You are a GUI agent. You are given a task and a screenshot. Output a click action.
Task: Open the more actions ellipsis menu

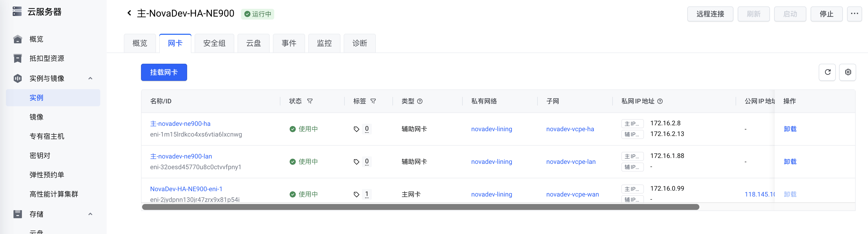point(854,14)
